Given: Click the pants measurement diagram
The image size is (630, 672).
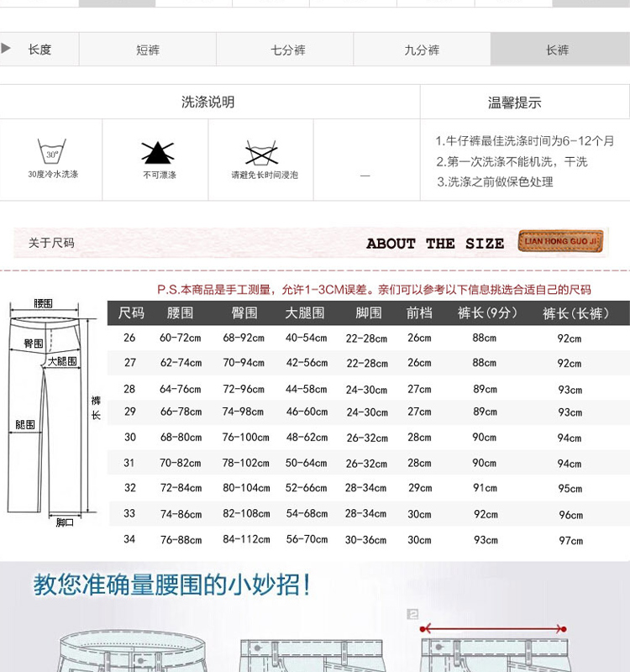Looking at the screenshot, I should tap(55, 413).
